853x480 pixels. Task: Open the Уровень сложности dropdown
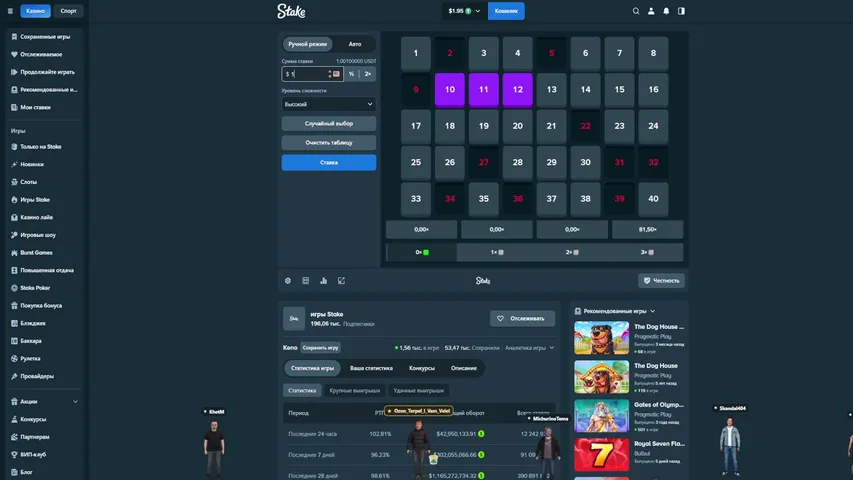(x=329, y=104)
